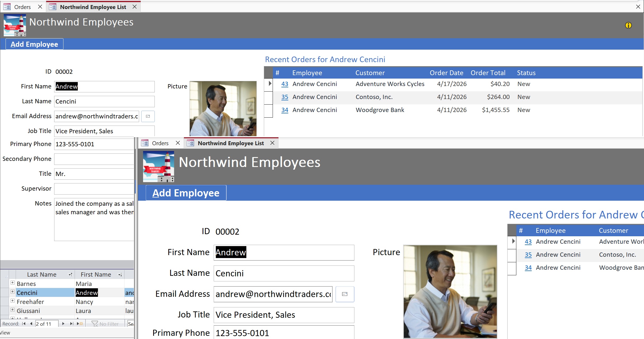Advance to the next record in navigator
Viewport: 644px width, 339px height.
pyautogui.click(x=63, y=324)
